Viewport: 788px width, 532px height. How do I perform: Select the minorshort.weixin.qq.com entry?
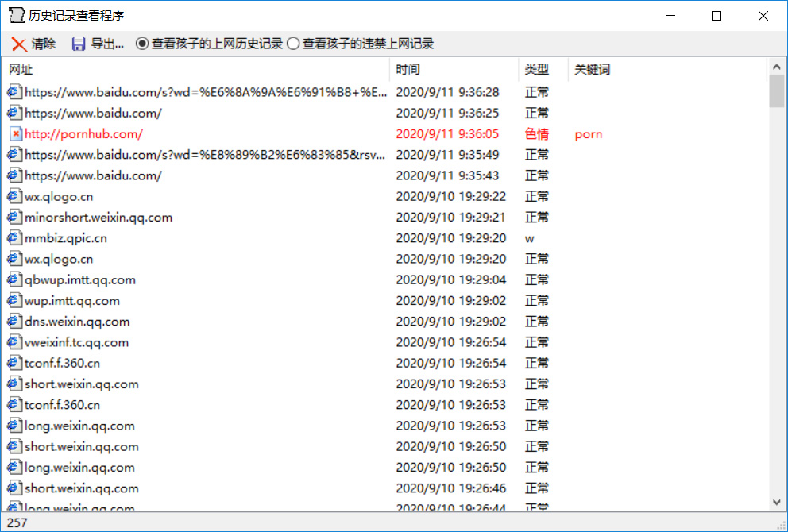click(x=98, y=218)
